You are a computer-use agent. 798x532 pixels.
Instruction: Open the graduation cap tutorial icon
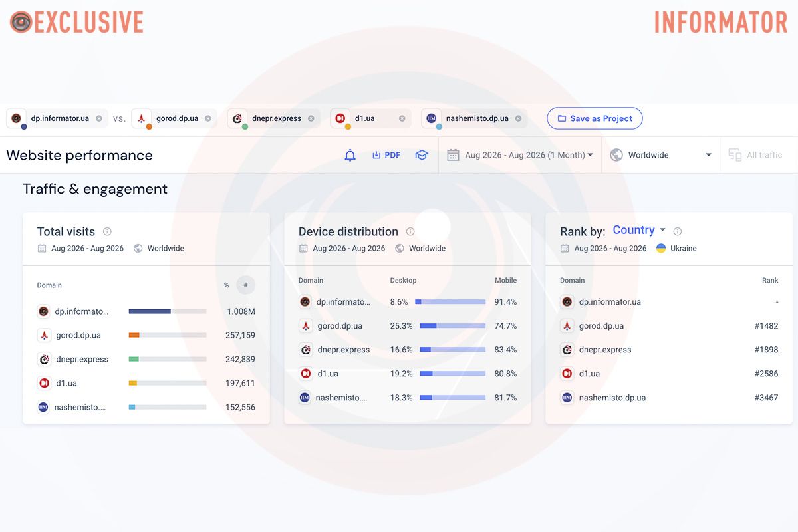(422, 155)
